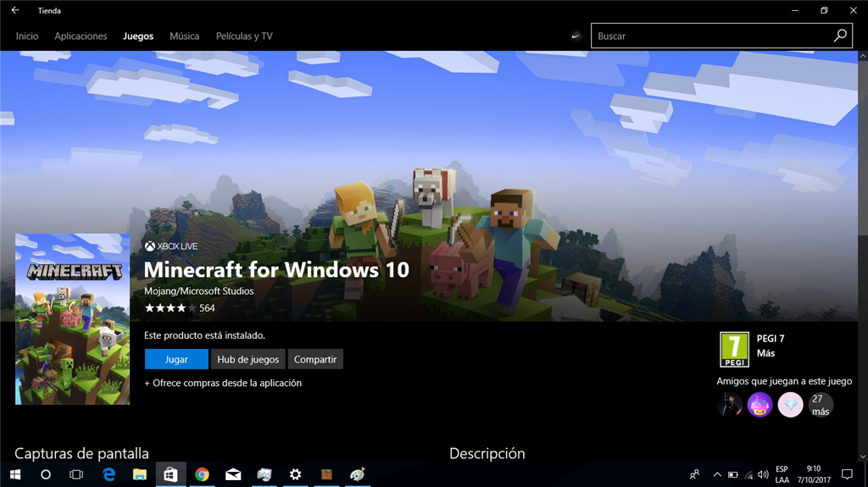Click the volume speaker icon

(764, 475)
